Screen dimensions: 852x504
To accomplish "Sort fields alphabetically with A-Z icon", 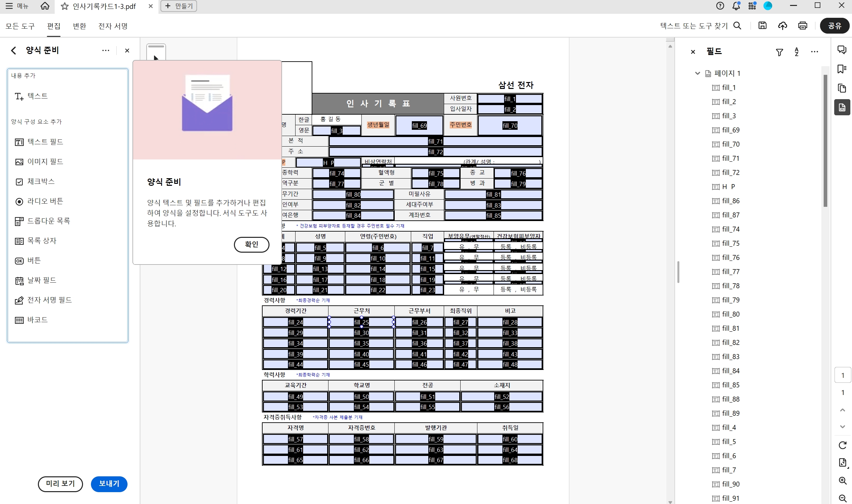I will point(797,52).
